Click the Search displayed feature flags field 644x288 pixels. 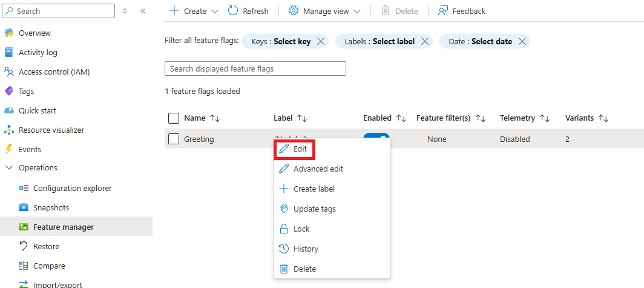pyautogui.click(x=255, y=69)
